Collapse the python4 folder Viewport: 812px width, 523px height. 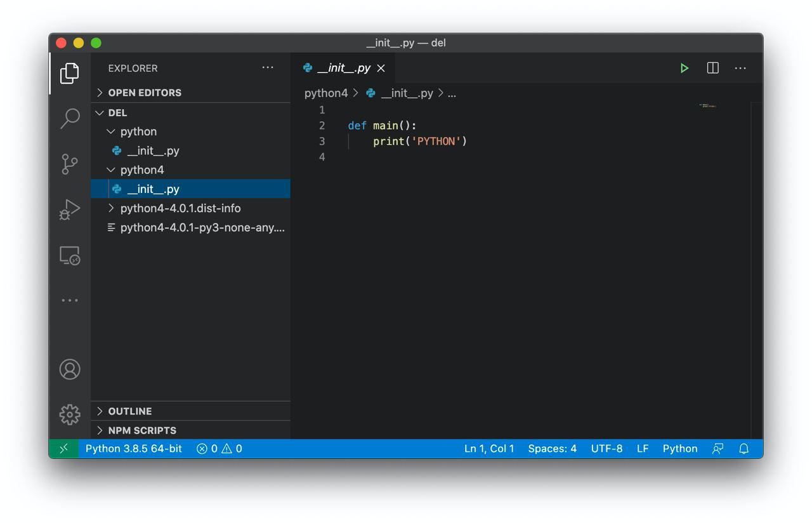coord(141,170)
